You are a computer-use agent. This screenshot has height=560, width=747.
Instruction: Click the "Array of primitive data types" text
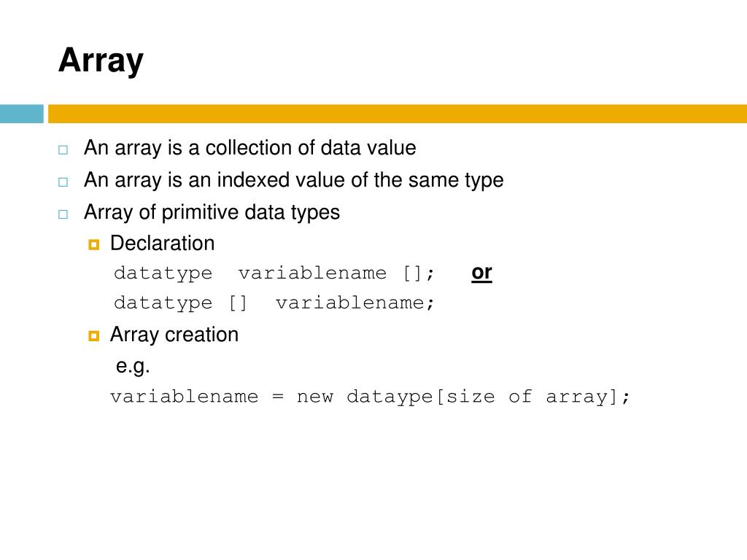coord(212,212)
